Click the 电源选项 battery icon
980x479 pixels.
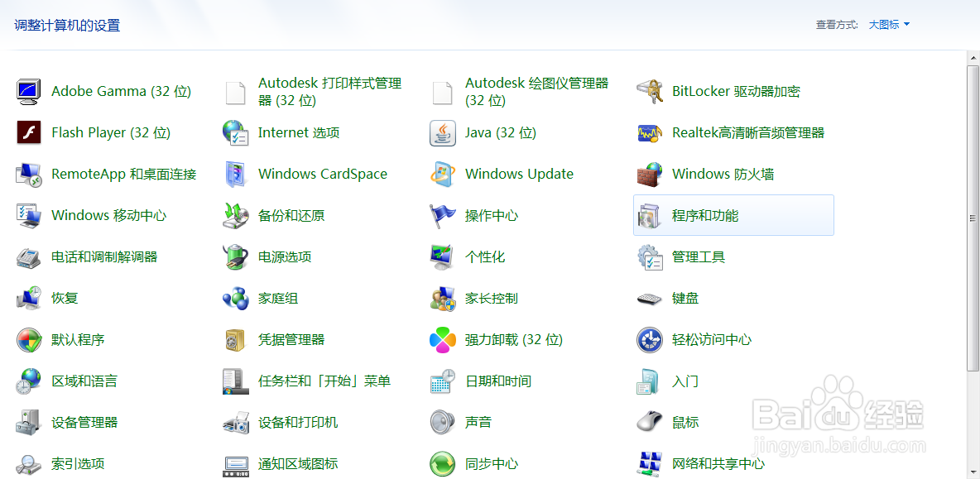click(236, 256)
